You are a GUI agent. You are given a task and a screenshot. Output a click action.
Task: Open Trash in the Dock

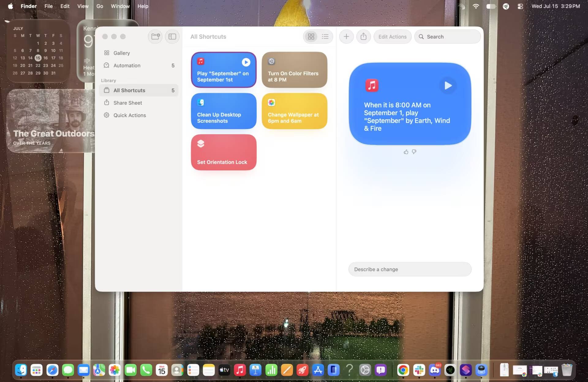tap(567, 370)
